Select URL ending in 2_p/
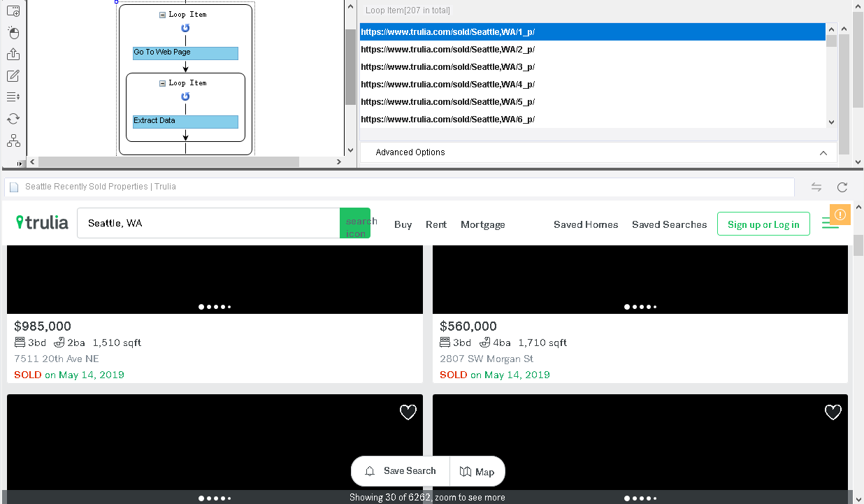Screen dimensions: 864x504 [x=593, y=50]
